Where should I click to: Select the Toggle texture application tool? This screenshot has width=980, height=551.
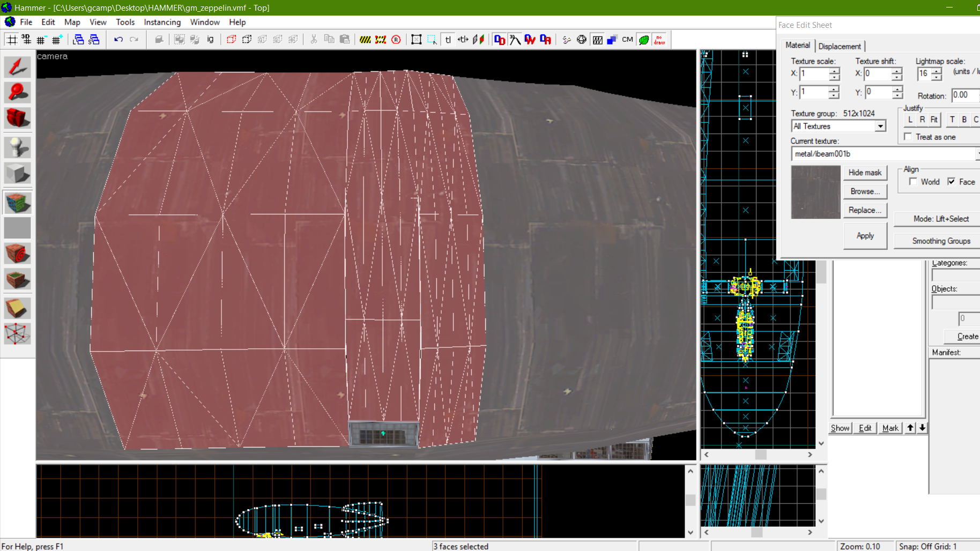[x=17, y=203]
